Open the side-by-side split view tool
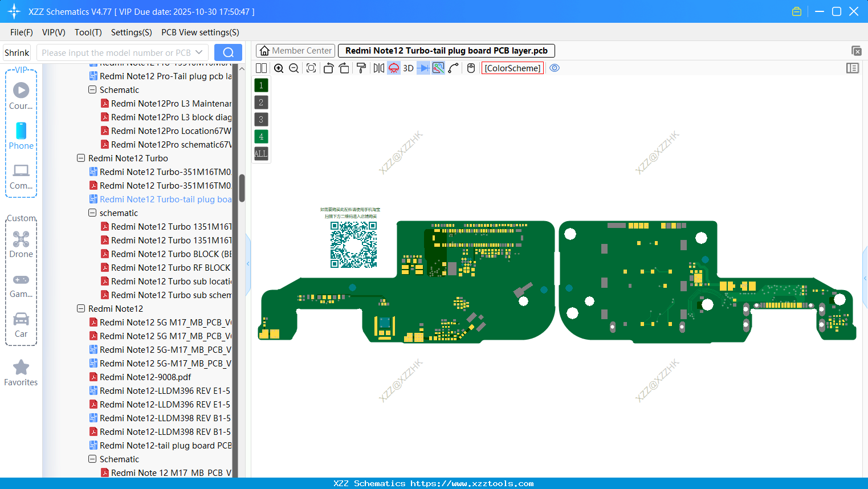 tap(261, 68)
